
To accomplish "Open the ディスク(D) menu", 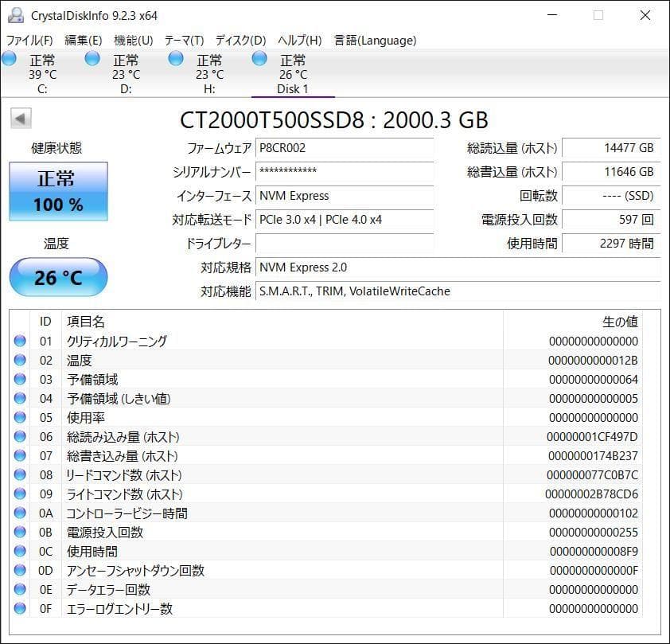I will click(x=242, y=40).
